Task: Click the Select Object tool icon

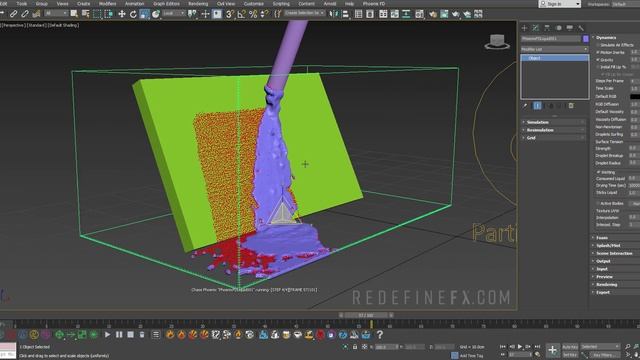Action: [x=74, y=14]
